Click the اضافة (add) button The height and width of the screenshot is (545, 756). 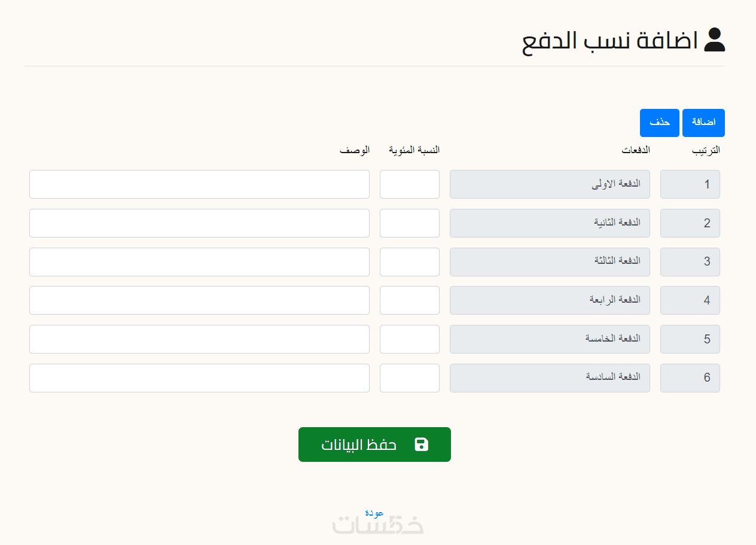[x=703, y=123]
